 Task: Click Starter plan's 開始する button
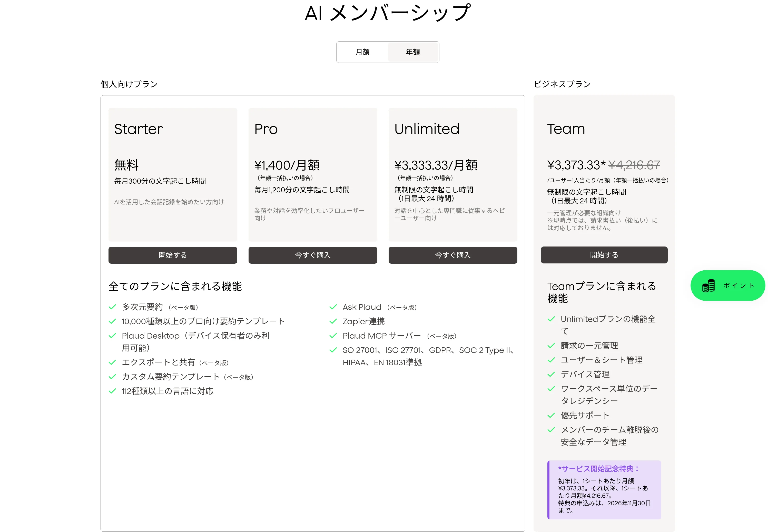coord(173,255)
